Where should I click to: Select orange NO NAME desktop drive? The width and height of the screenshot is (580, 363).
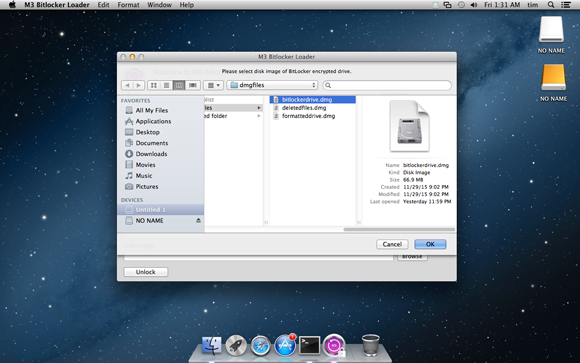[553, 83]
